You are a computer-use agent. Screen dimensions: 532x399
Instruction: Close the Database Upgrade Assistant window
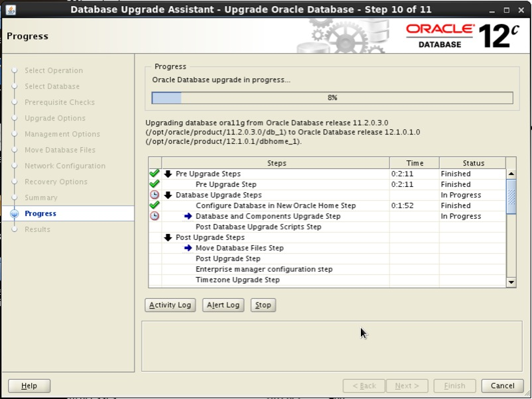[521, 10]
